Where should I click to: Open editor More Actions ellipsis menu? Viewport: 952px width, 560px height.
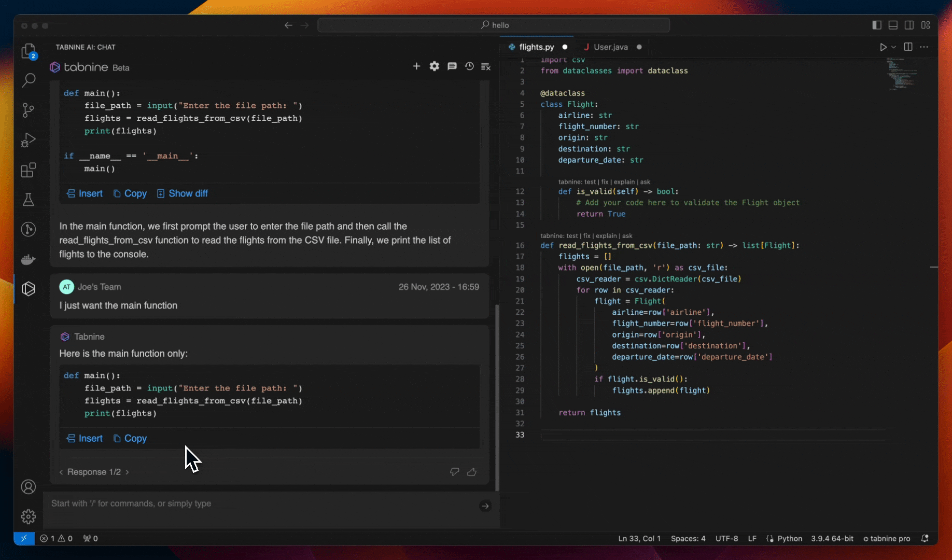click(924, 47)
